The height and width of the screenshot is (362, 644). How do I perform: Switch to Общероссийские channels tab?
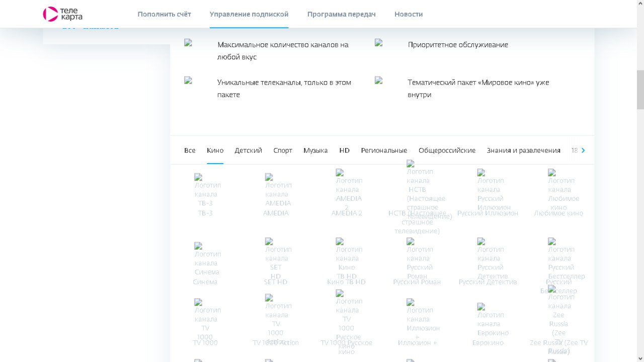pyautogui.click(x=447, y=150)
